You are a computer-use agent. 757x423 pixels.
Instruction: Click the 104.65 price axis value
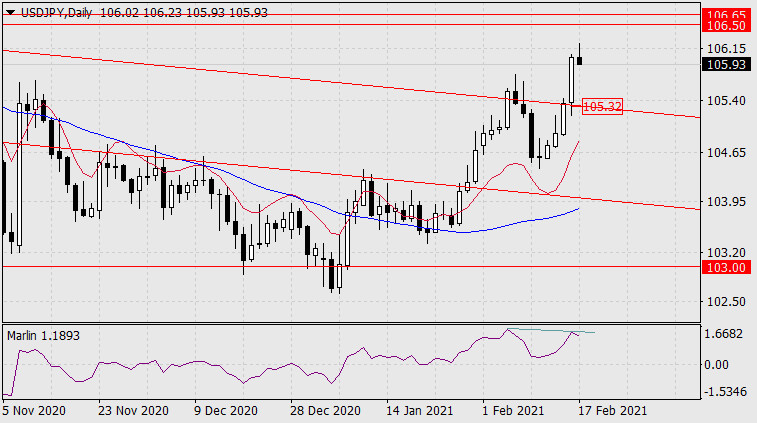tap(727, 153)
